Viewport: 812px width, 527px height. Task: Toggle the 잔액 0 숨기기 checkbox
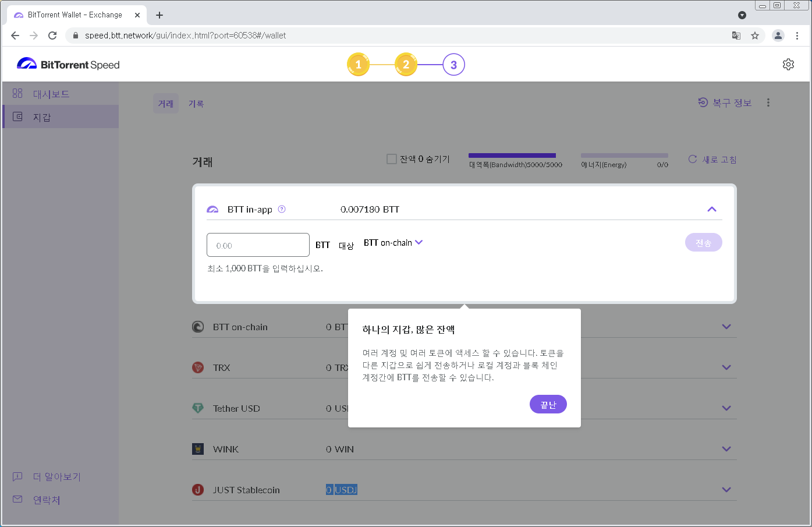click(392, 158)
